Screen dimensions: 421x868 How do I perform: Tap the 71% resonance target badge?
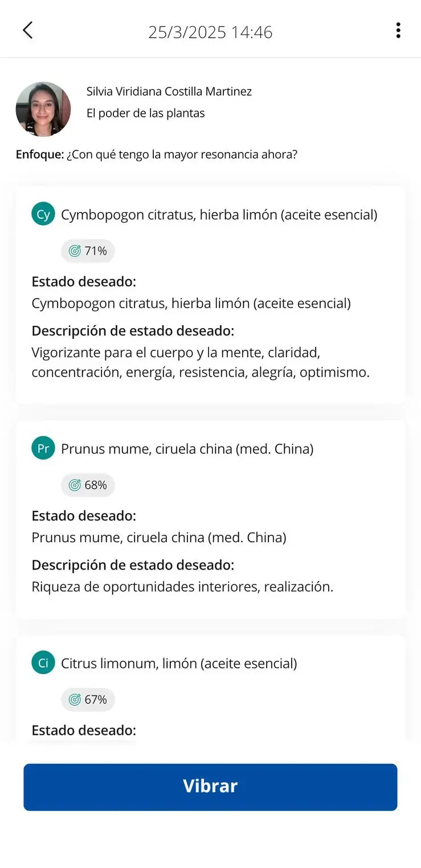coord(88,251)
